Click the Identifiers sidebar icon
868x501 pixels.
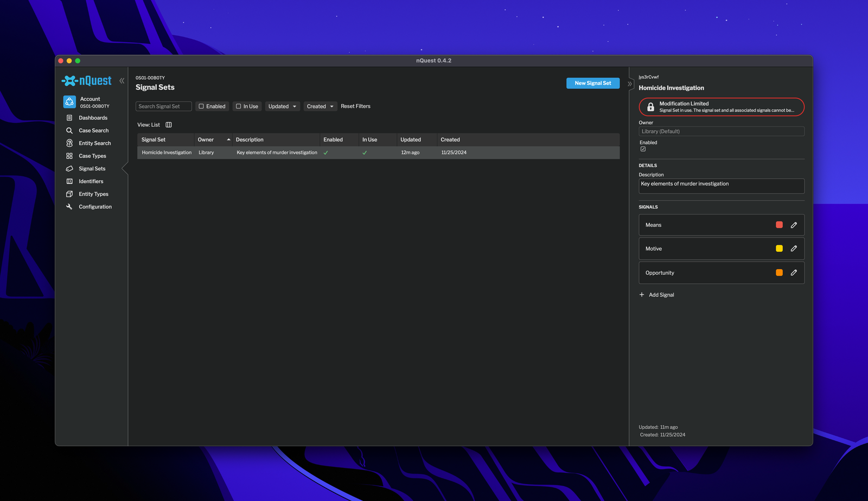tap(69, 181)
